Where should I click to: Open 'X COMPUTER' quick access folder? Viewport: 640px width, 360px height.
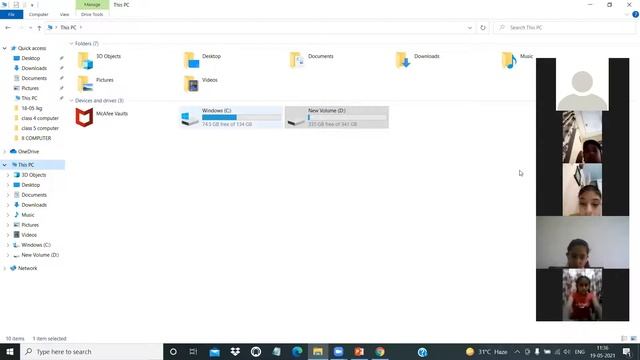pos(36,138)
